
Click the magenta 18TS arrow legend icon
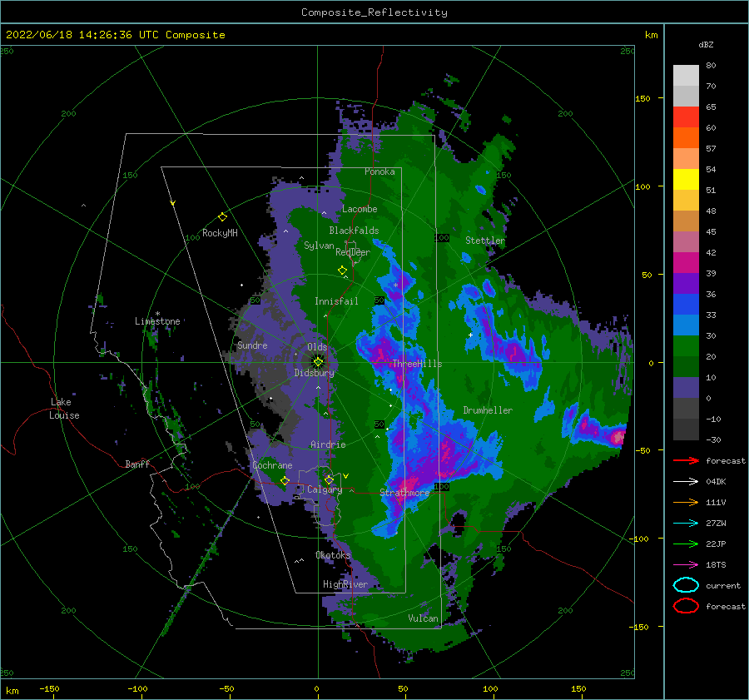[686, 565]
